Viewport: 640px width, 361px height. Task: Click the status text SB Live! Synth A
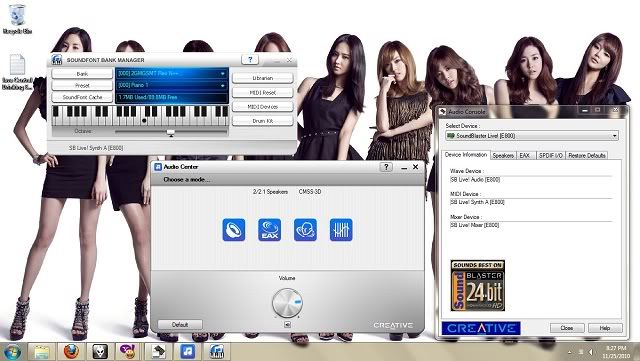tap(96, 148)
